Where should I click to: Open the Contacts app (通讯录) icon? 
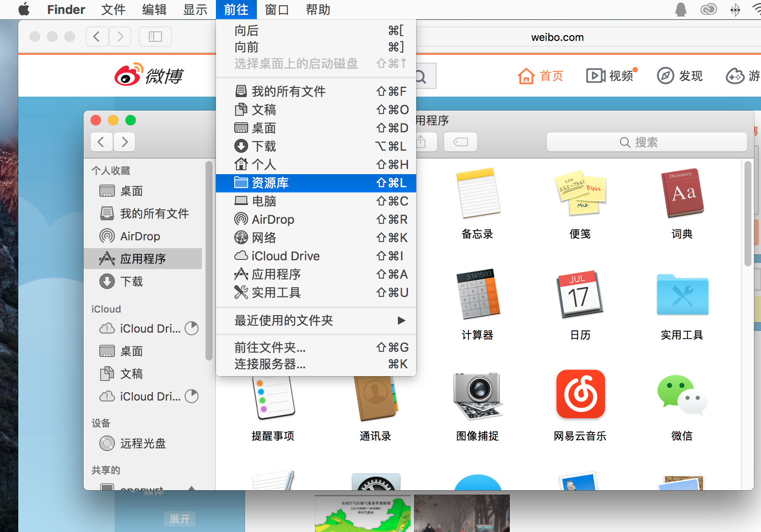375,398
